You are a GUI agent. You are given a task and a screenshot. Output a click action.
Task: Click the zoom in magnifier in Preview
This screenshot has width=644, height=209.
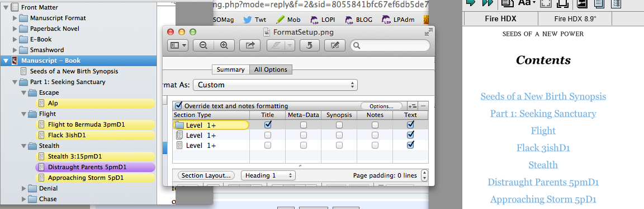point(224,46)
